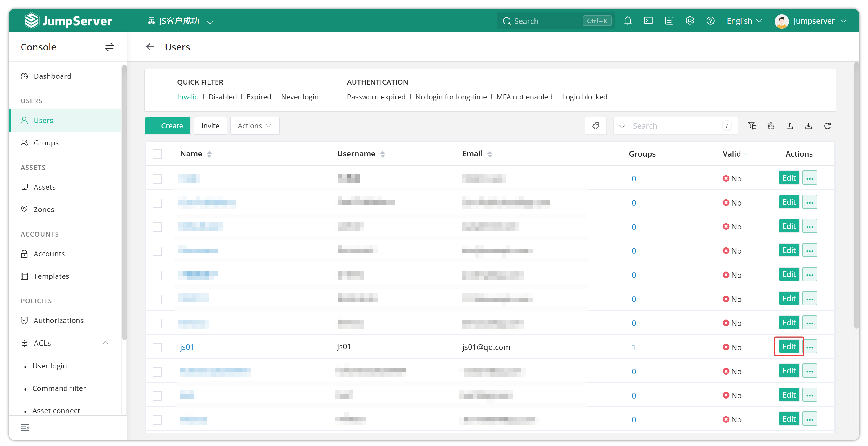Apply the Never login quick filter

300,97
